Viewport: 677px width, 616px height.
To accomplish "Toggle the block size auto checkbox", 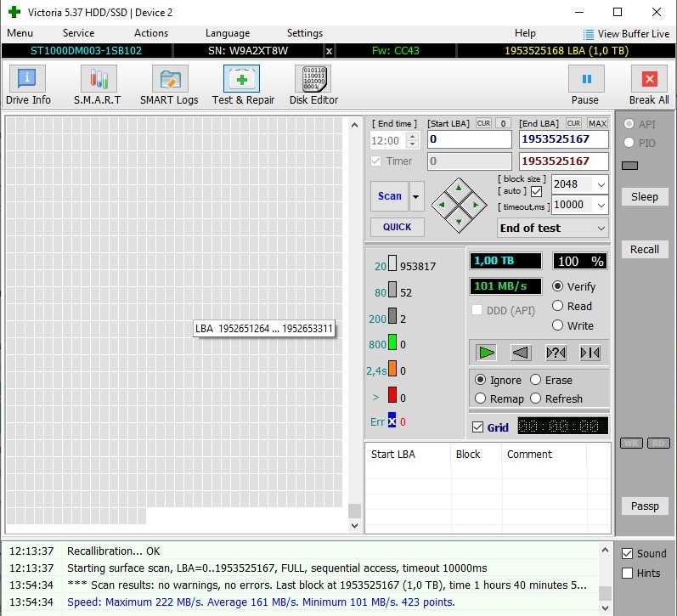I will coord(537,191).
